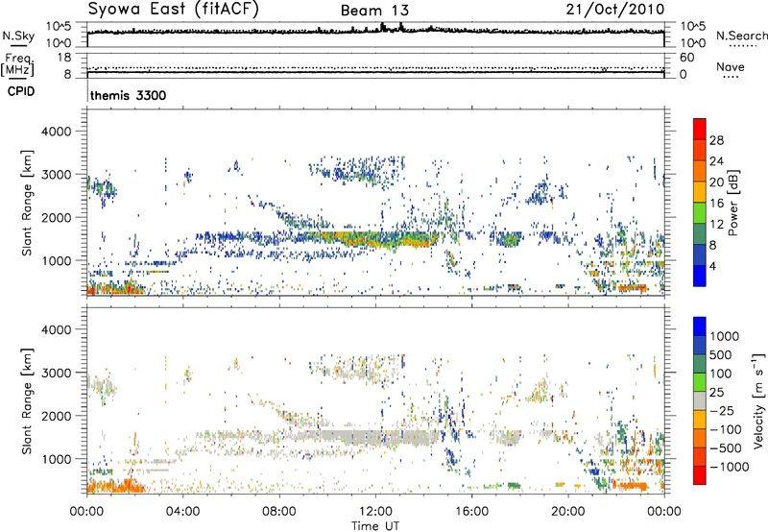
Task: Click the gray Velocity segment between 25 and -25
Action: point(700,400)
